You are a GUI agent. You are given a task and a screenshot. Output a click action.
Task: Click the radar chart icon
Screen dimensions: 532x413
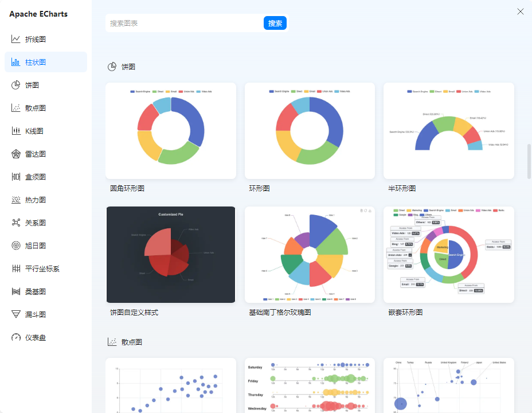[x=16, y=154]
